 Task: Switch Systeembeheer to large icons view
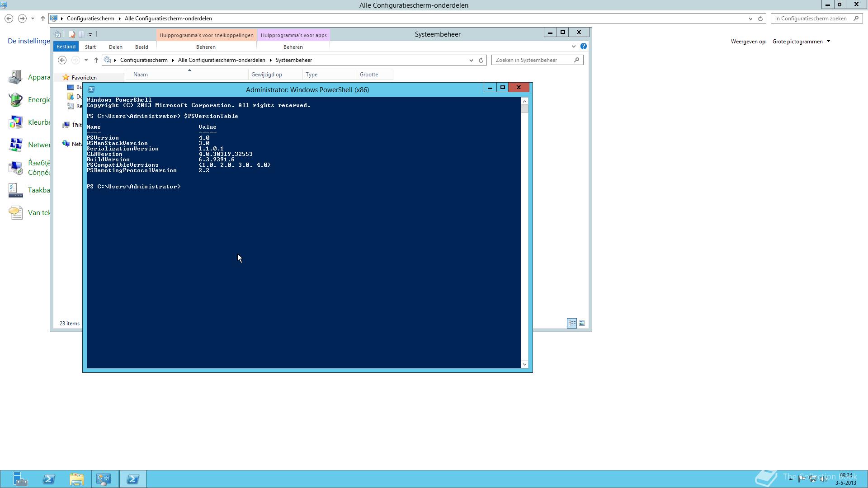point(582,323)
